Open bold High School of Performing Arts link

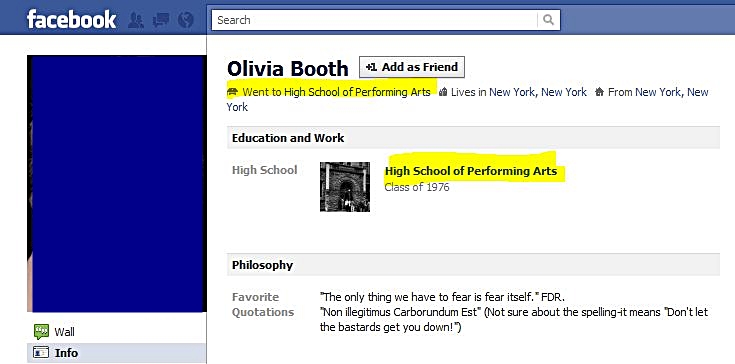(471, 171)
